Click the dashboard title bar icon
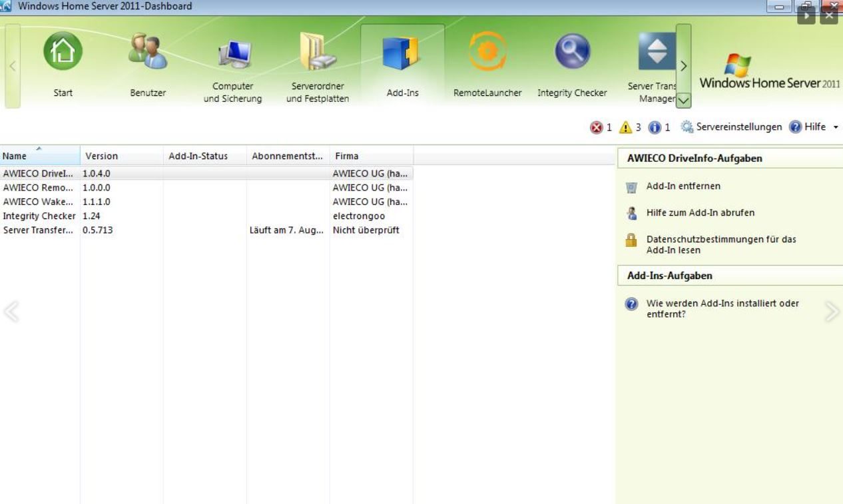Viewport: 843px width, 504px height. (6, 6)
